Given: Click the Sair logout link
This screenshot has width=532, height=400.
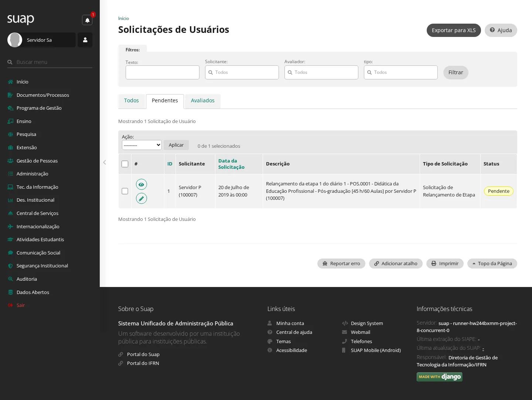Looking at the screenshot, I should point(21,305).
